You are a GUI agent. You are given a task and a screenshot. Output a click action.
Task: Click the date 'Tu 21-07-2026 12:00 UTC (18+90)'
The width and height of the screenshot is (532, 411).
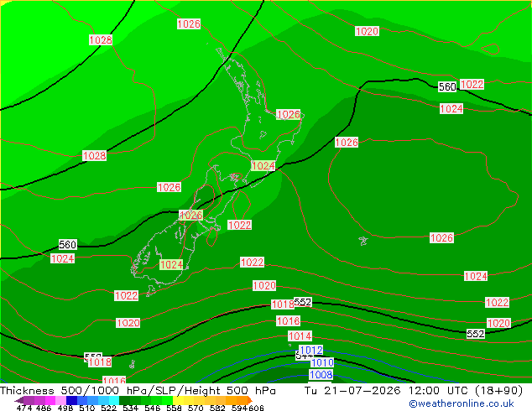coord(414,391)
